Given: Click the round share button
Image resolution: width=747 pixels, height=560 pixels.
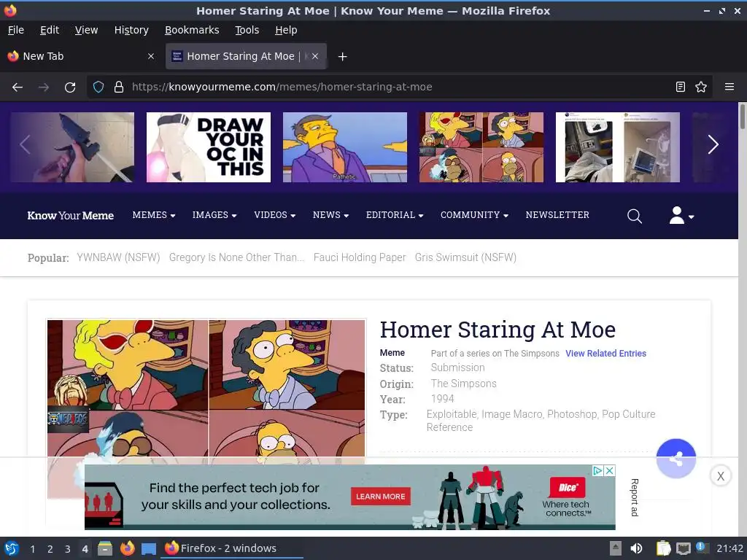Looking at the screenshot, I should [676, 459].
